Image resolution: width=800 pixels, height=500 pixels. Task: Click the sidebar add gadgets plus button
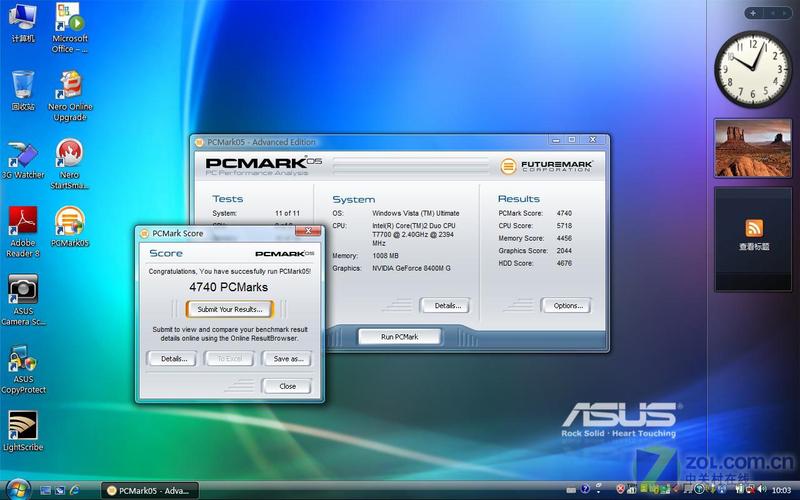click(754, 13)
